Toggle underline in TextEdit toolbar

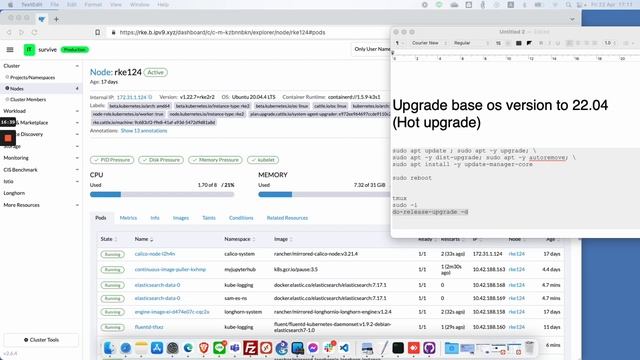(558, 43)
